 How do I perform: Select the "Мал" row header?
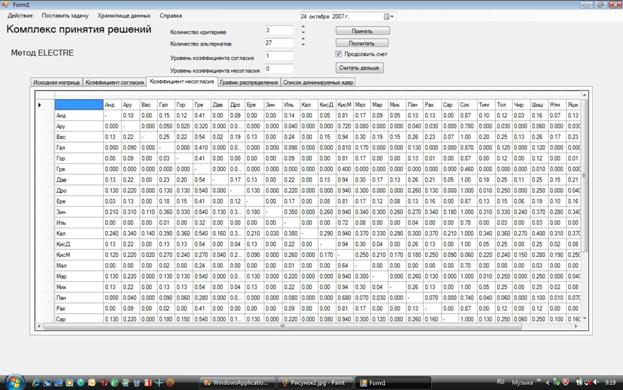(x=79, y=266)
